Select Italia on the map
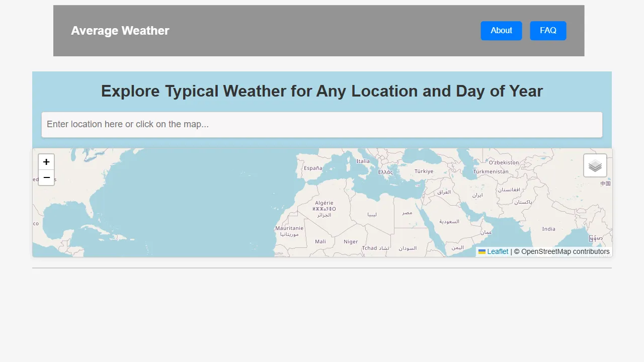The height and width of the screenshot is (362, 644). click(x=363, y=161)
